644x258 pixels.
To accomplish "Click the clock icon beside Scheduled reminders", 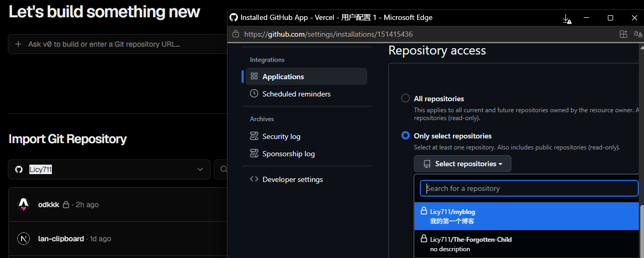I will pyautogui.click(x=254, y=94).
